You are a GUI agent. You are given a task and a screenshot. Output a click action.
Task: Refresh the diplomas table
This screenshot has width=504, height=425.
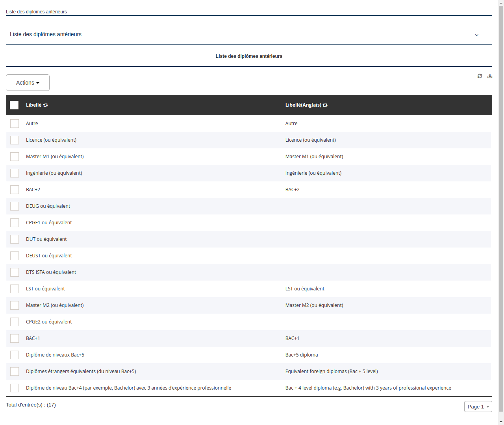click(480, 76)
